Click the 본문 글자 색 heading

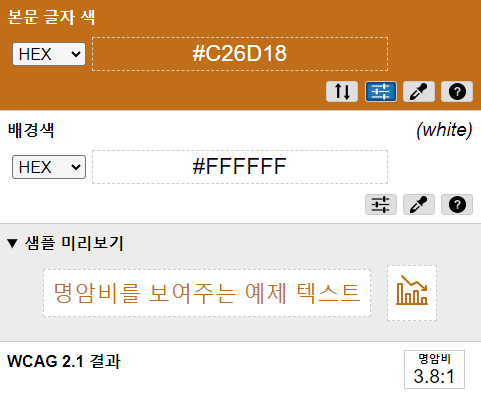tap(51, 17)
